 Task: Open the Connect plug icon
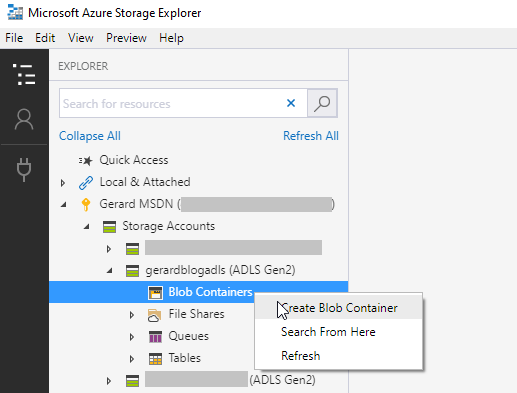[24, 170]
